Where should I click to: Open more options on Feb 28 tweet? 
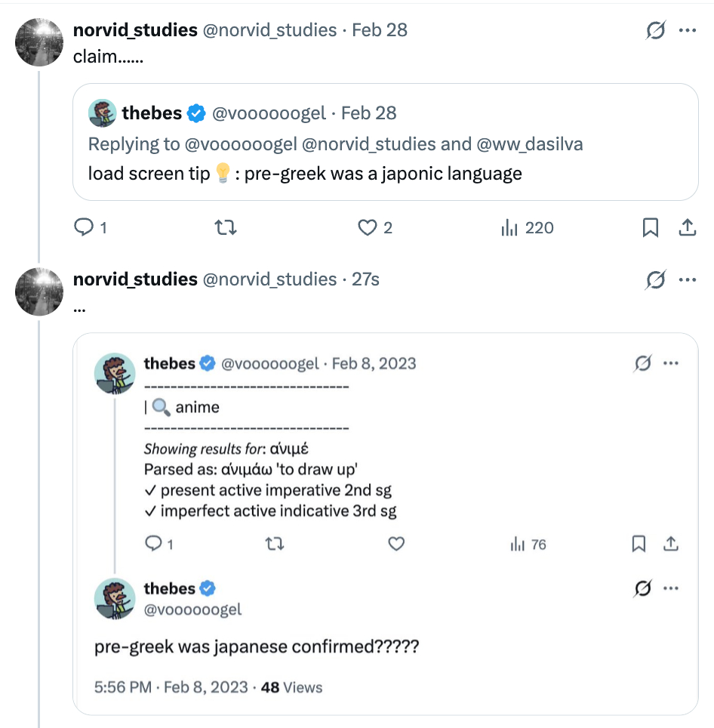688,30
